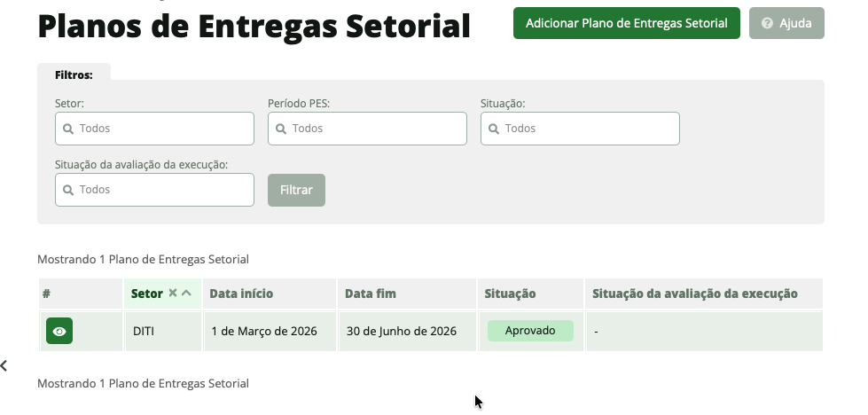868x415 pixels.
Task: View the DITI plan via eye icon
Action: [59, 331]
